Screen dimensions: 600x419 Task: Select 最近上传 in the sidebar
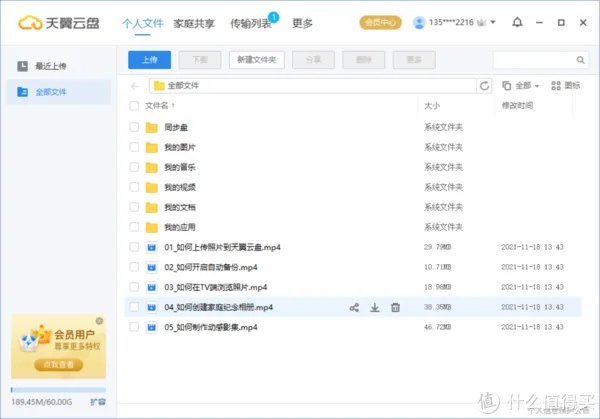[58, 66]
